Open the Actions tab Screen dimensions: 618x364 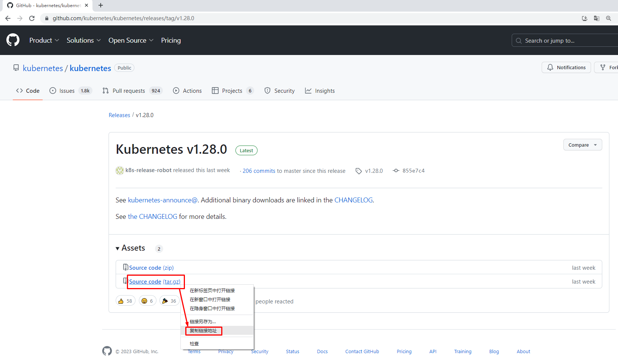click(187, 91)
